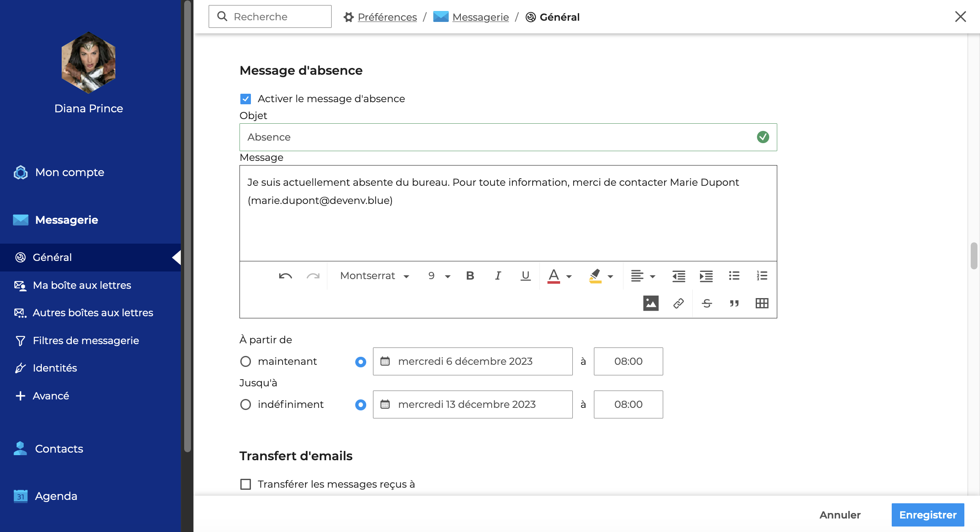
Task: Click the undo arrow in editor toolbar
Action: [286, 276]
